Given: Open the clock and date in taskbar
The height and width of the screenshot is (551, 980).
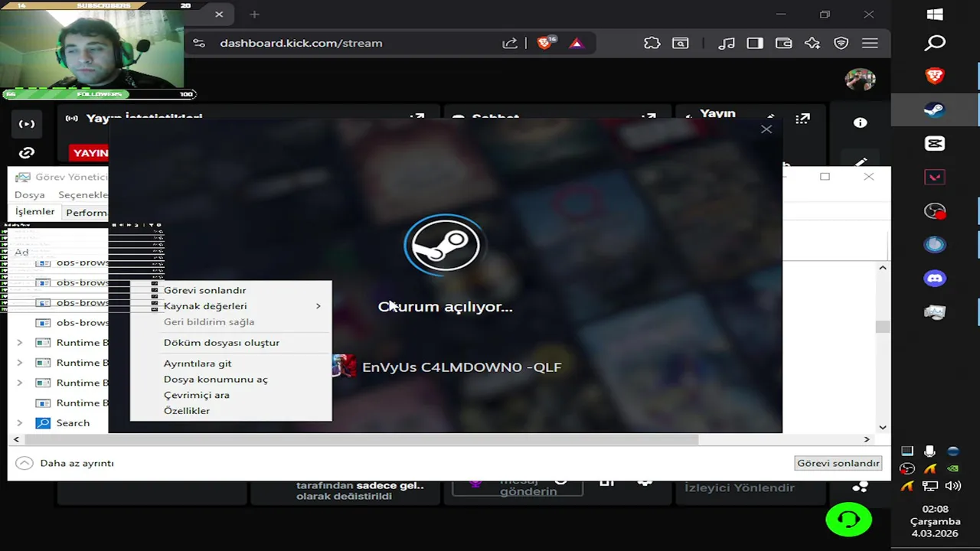Looking at the screenshot, I should 935,521.
